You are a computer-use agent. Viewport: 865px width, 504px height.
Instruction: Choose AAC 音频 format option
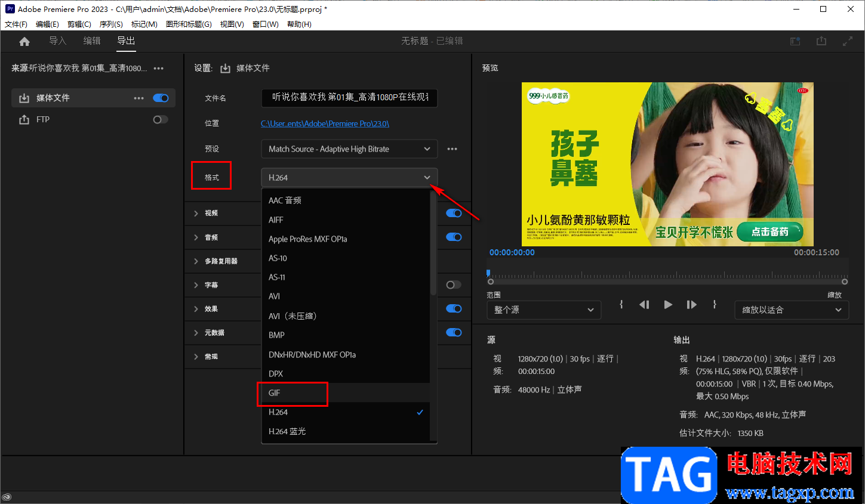346,200
